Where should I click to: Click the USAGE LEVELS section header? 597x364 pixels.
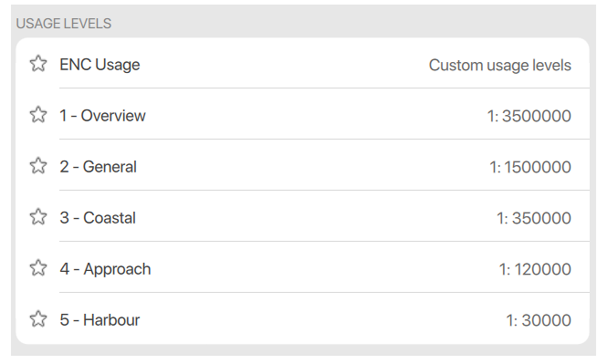pyautogui.click(x=64, y=24)
